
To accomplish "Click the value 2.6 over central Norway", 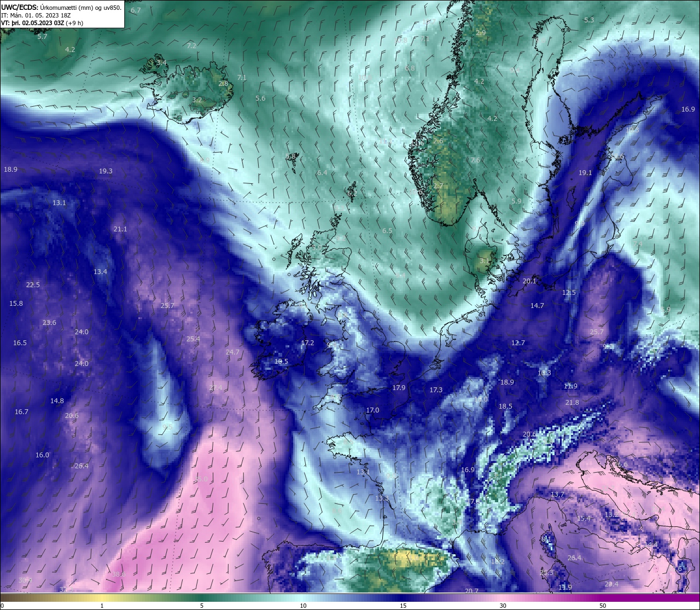I will pos(438,141).
